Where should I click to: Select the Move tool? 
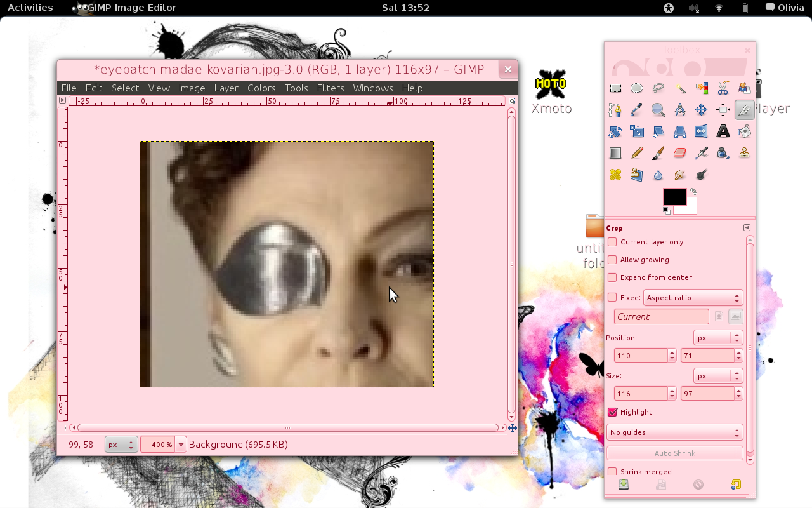click(702, 110)
